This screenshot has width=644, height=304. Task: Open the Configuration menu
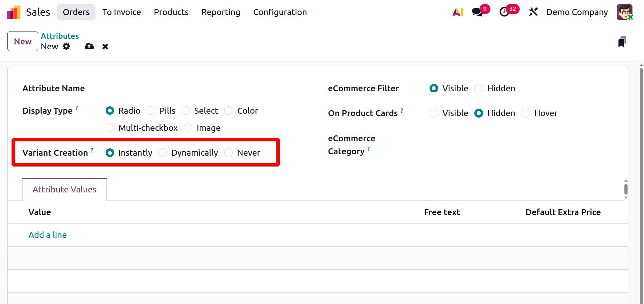point(280,12)
